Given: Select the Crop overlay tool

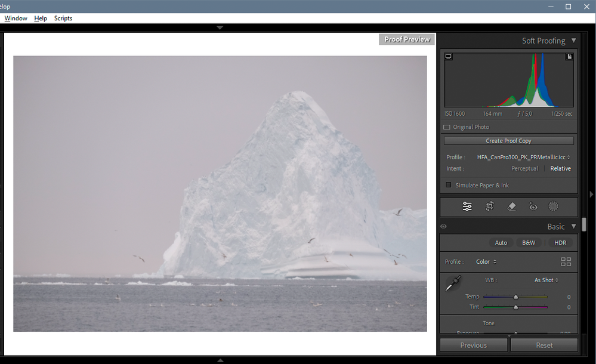Looking at the screenshot, I should coord(490,206).
